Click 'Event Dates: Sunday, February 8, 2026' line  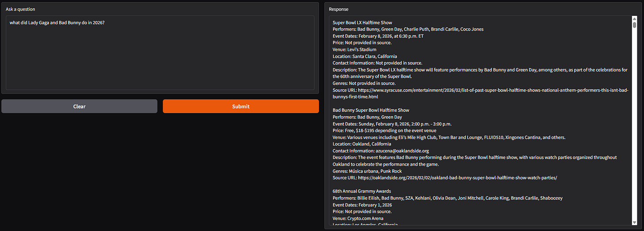pyautogui.click(x=392, y=124)
